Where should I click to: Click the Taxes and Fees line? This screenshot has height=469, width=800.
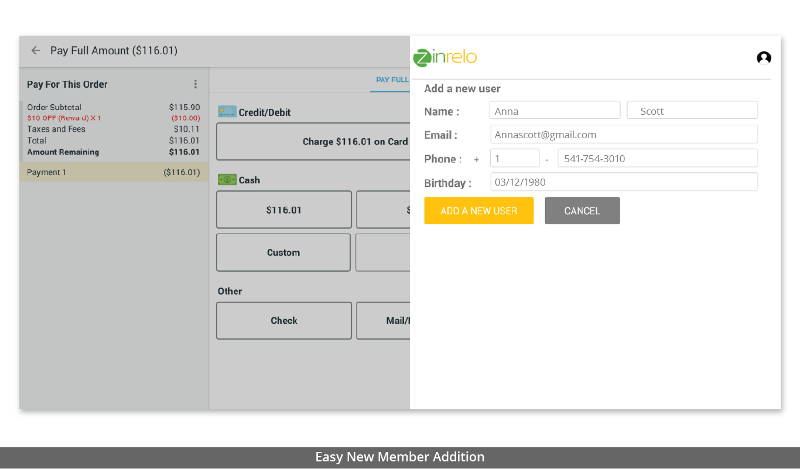(114, 129)
